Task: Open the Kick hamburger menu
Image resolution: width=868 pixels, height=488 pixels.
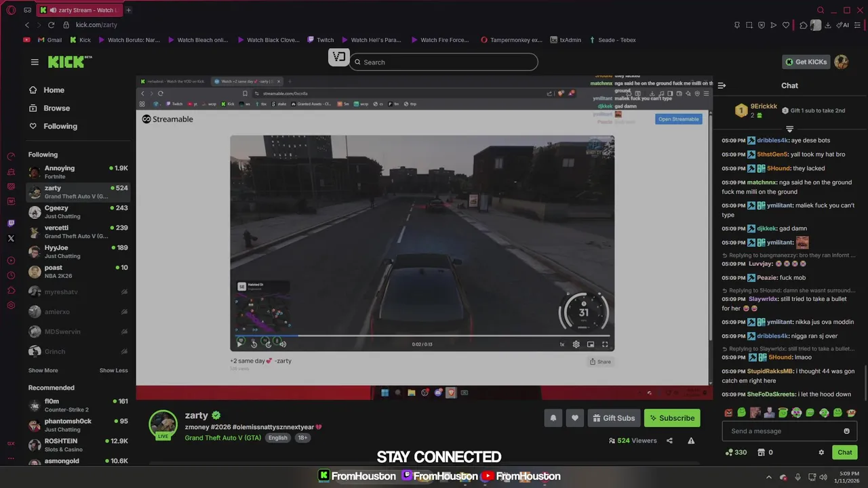Action: pos(35,62)
